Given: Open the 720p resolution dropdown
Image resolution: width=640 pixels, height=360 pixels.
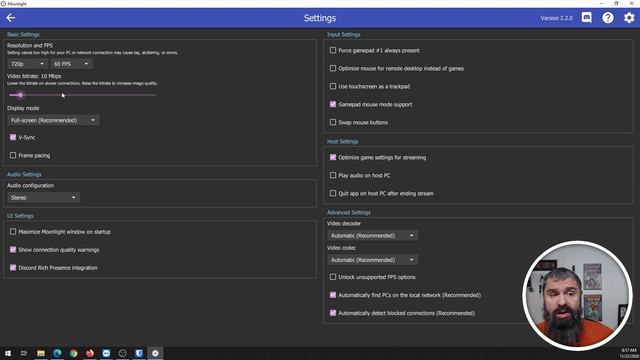Looking at the screenshot, I should (27, 64).
